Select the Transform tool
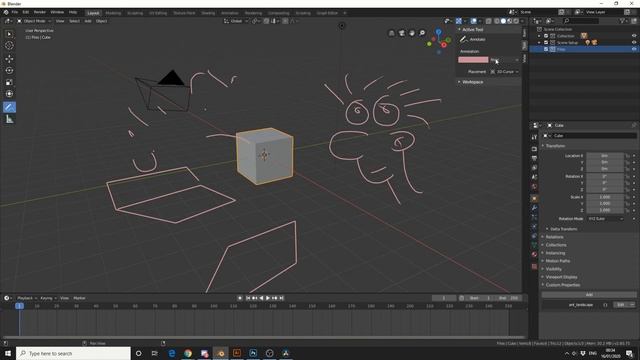640x360 pixels. [x=9, y=94]
